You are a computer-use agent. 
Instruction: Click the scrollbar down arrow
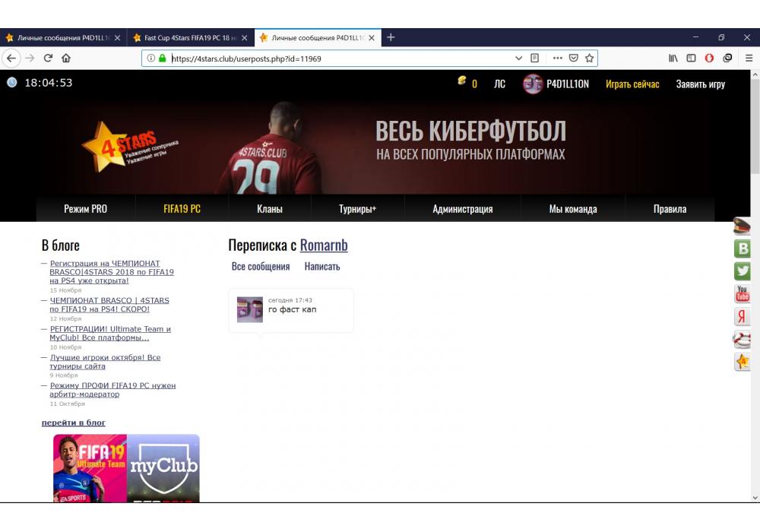pos(755,498)
